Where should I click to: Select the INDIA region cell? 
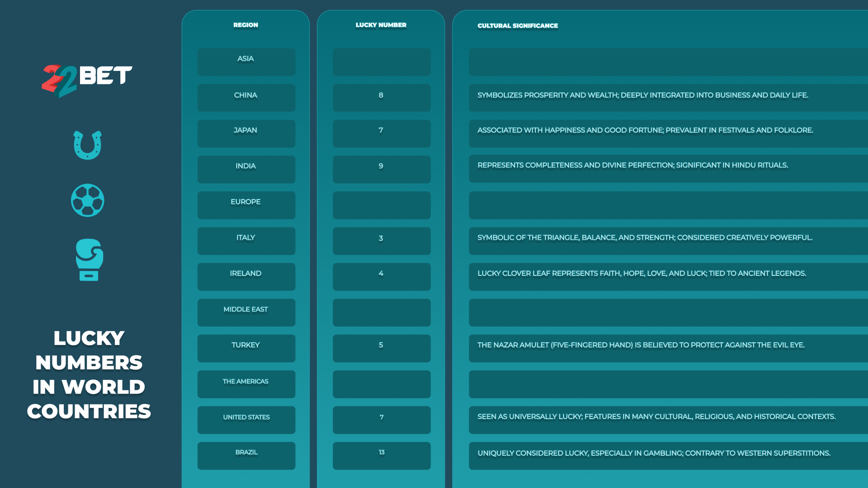[x=246, y=169]
